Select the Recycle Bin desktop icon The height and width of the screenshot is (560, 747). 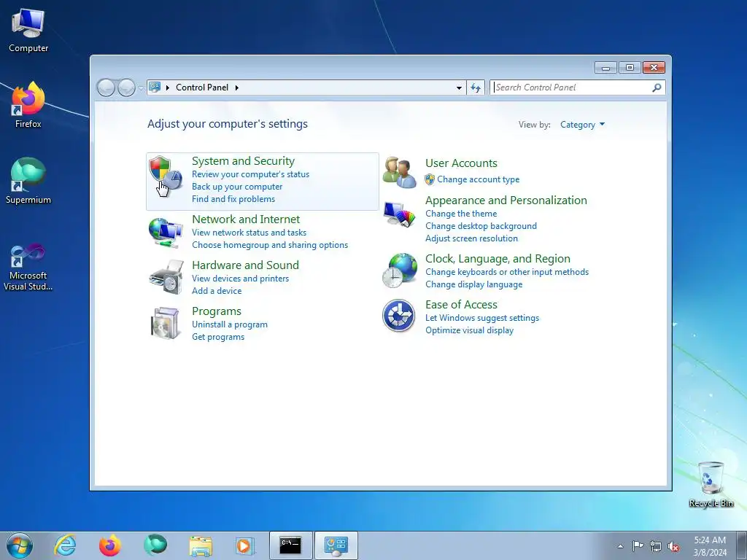point(711,484)
